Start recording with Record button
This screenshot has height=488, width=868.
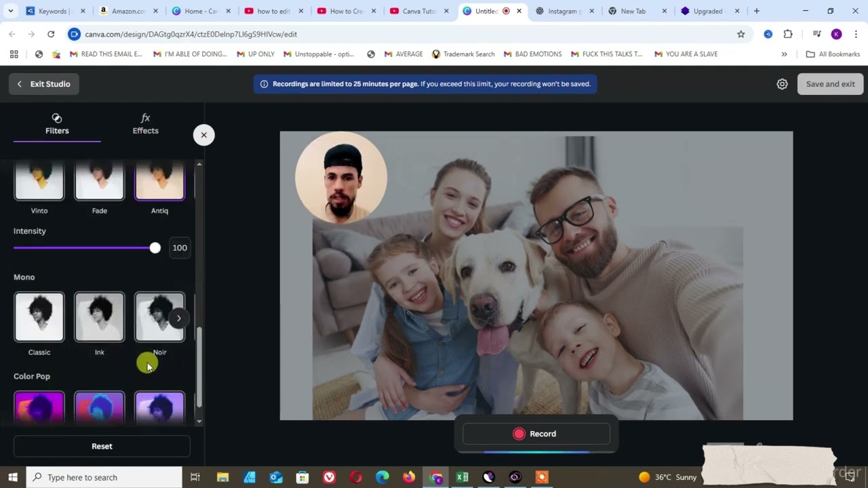(x=536, y=434)
